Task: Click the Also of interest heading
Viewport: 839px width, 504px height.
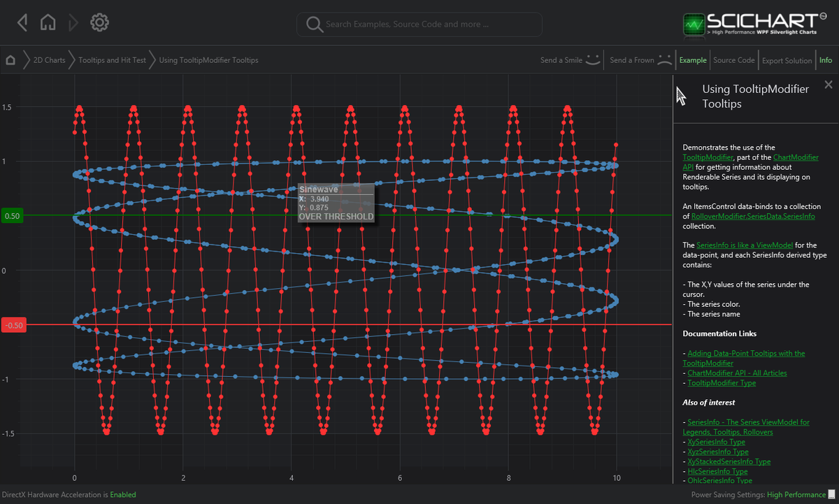Action: [709, 402]
